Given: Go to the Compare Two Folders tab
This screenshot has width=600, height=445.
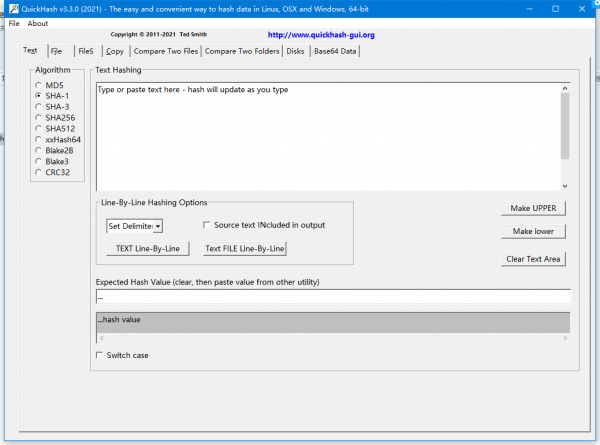Looking at the screenshot, I should pyautogui.click(x=242, y=51).
